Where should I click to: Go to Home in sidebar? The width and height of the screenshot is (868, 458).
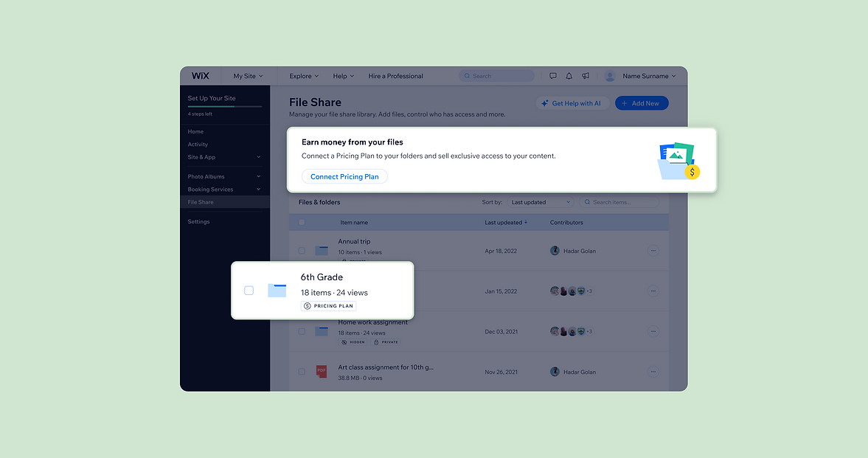pos(195,132)
